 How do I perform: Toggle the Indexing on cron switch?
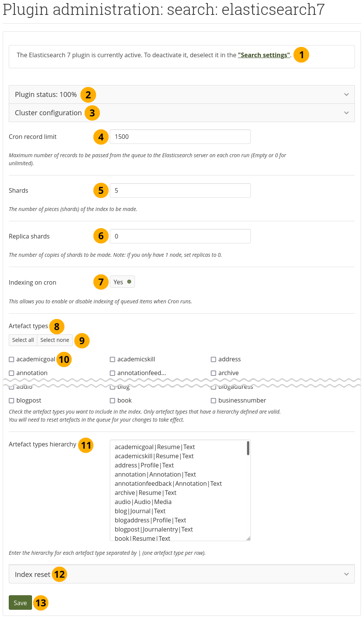tap(122, 282)
